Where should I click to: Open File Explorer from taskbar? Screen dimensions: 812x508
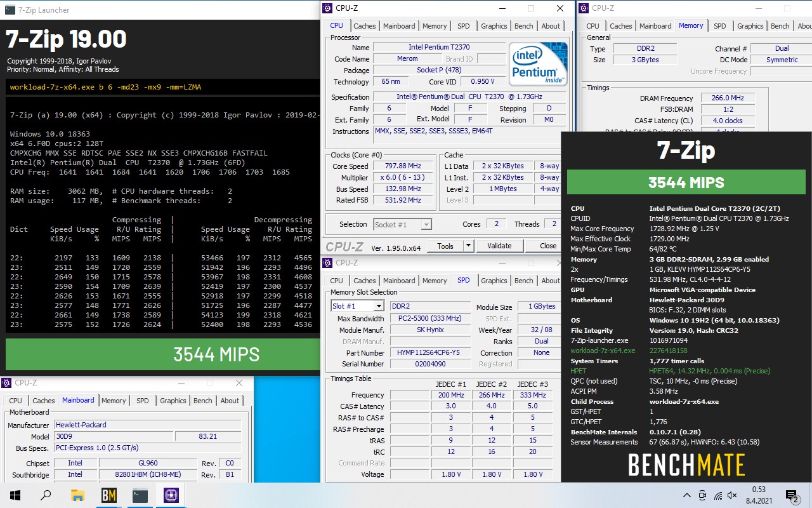77,495
